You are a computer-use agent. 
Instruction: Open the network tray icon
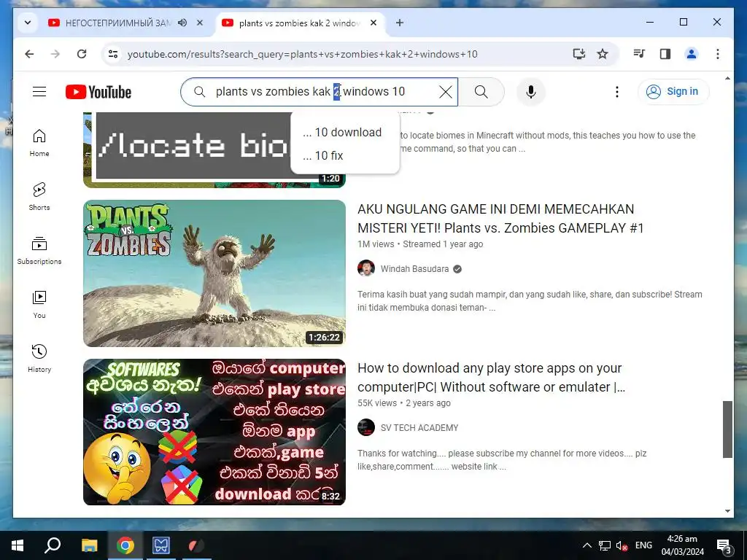coord(605,545)
